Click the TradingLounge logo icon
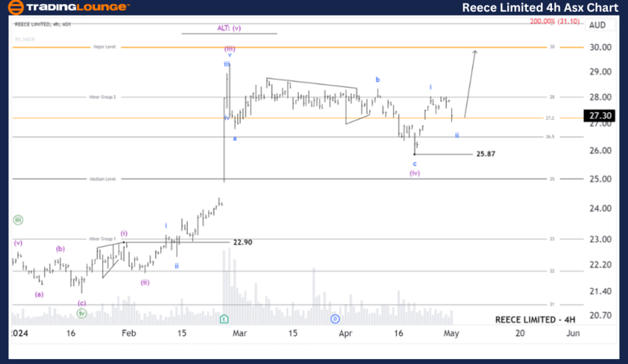Image resolution: width=628 pixels, height=364 pixels. pos(15,7)
